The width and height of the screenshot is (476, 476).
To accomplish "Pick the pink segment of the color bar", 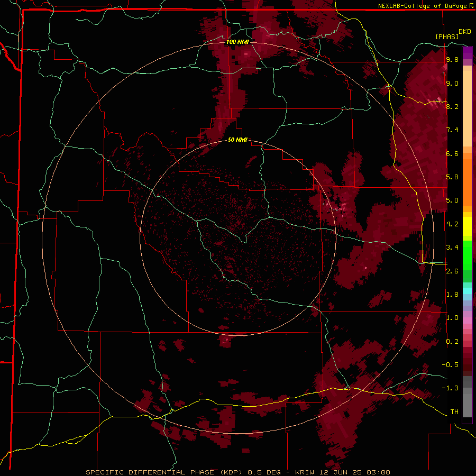I will (x=467, y=321).
